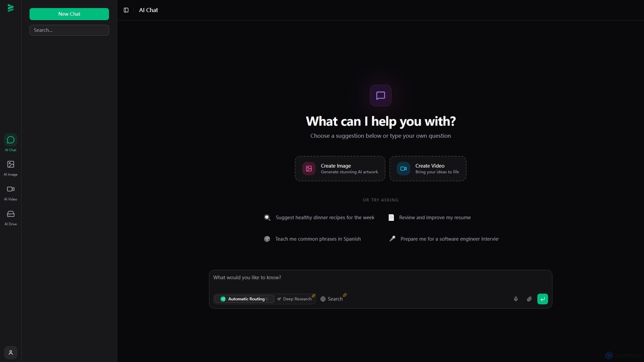The image size is (644, 362).
Task: Click the Create Video camera icon
Action: point(404,168)
